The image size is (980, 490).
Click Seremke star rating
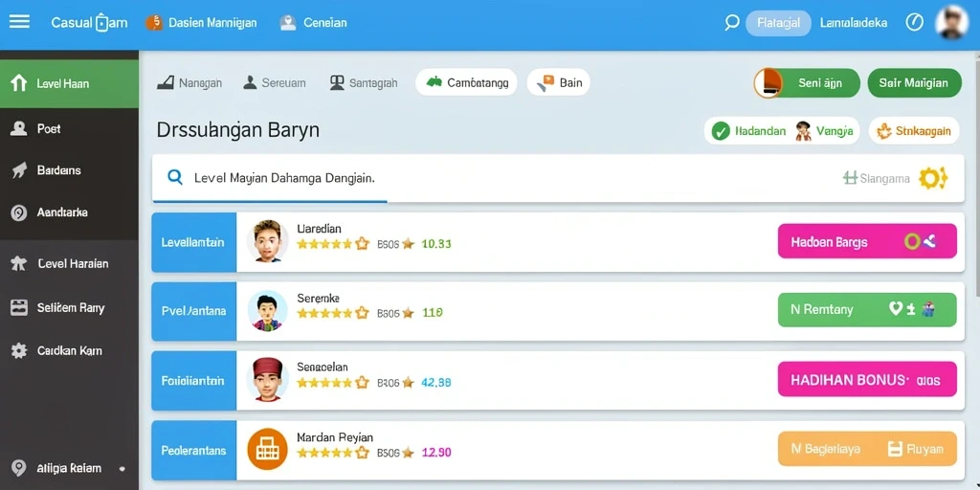(333, 313)
